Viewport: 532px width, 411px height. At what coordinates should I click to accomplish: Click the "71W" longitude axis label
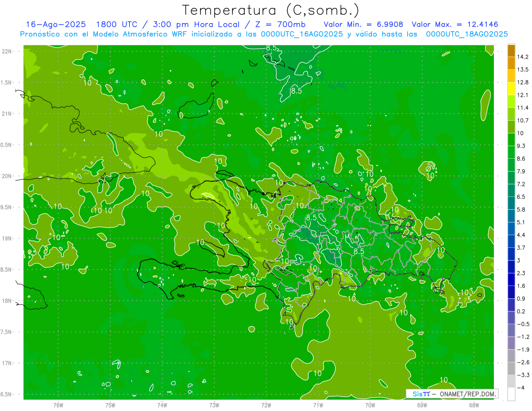pyautogui.click(x=318, y=405)
